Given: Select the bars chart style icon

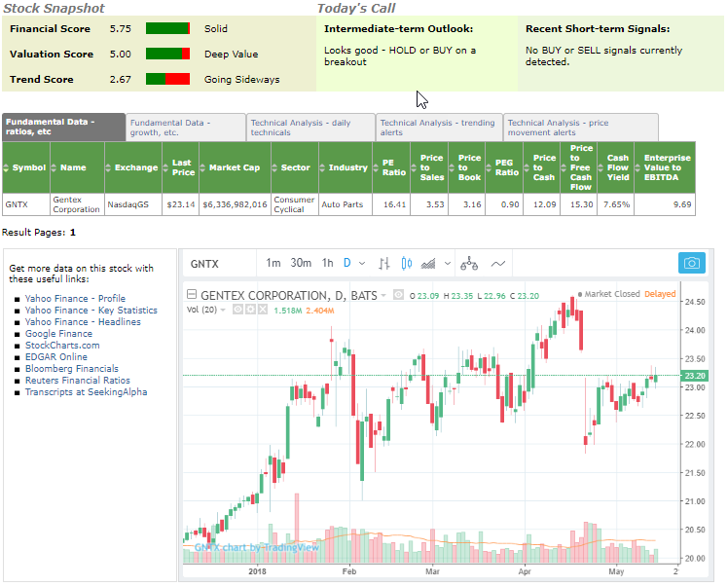Looking at the screenshot, I should (383, 264).
